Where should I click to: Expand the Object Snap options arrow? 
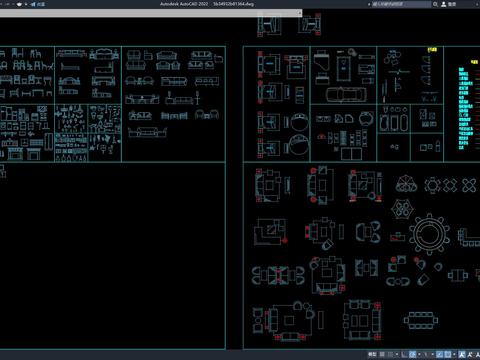tap(454, 354)
